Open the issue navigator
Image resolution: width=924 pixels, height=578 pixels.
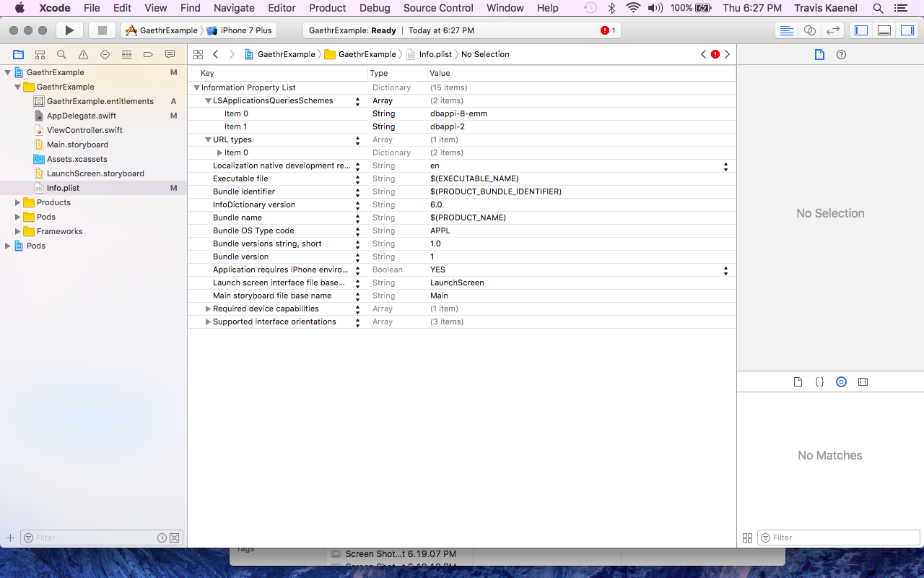point(83,54)
